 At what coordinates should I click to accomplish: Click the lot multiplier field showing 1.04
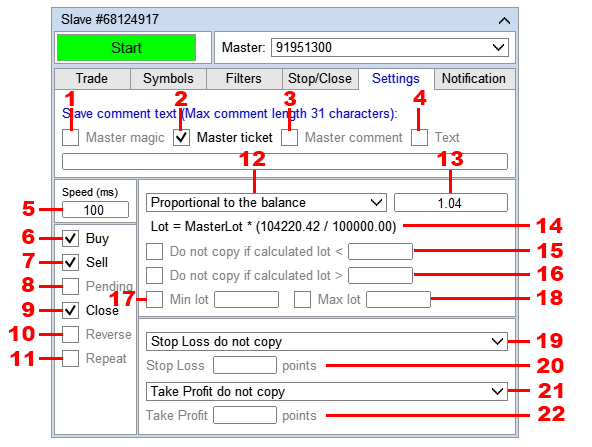point(451,203)
